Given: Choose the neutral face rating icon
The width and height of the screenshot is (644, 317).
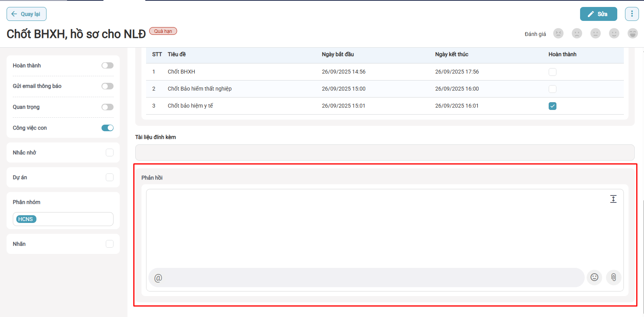Looking at the screenshot, I should click(595, 34).
